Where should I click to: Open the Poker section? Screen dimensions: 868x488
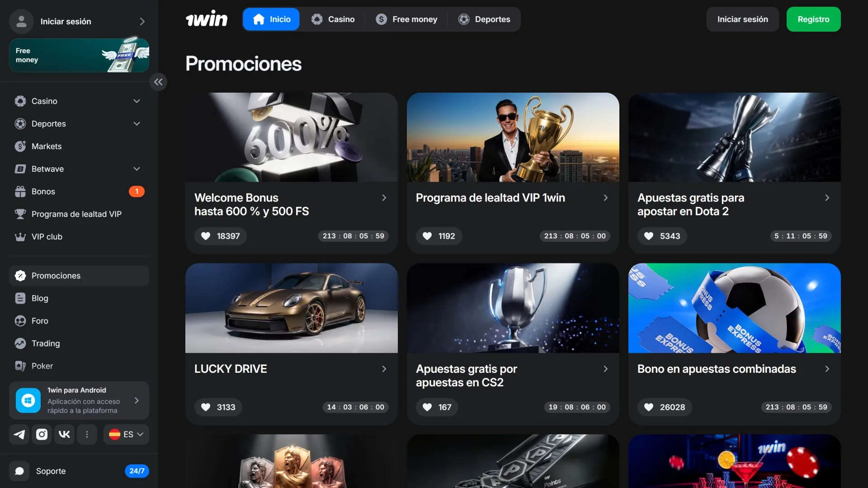coord(79,366)
